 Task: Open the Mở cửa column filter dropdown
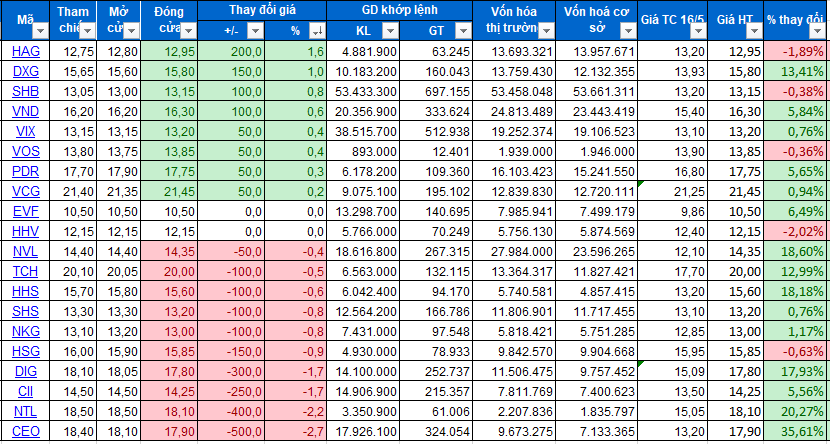tap(131, 32)
